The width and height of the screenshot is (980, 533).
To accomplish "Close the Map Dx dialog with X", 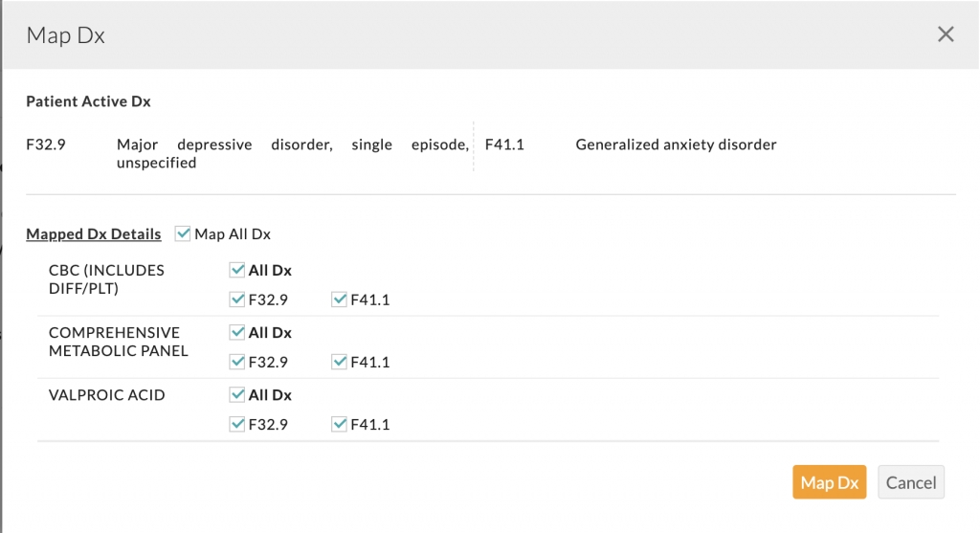I will [946, 35].
